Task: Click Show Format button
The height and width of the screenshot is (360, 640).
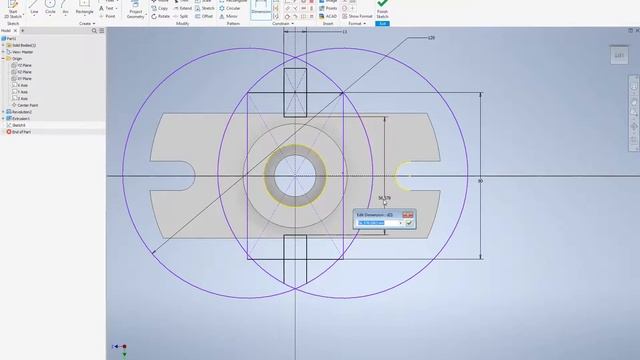Action: point(357,16)
